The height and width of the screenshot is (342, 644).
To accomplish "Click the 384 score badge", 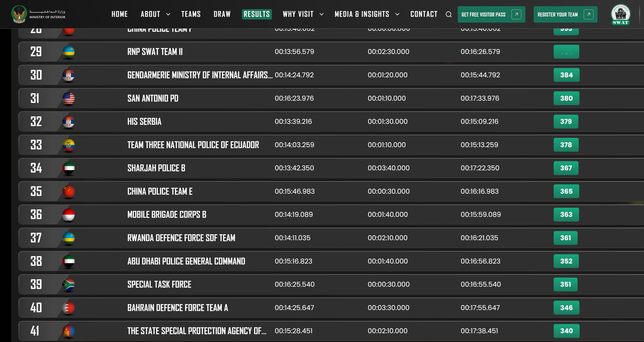I will pyautogui.click(x=566, y=75).
